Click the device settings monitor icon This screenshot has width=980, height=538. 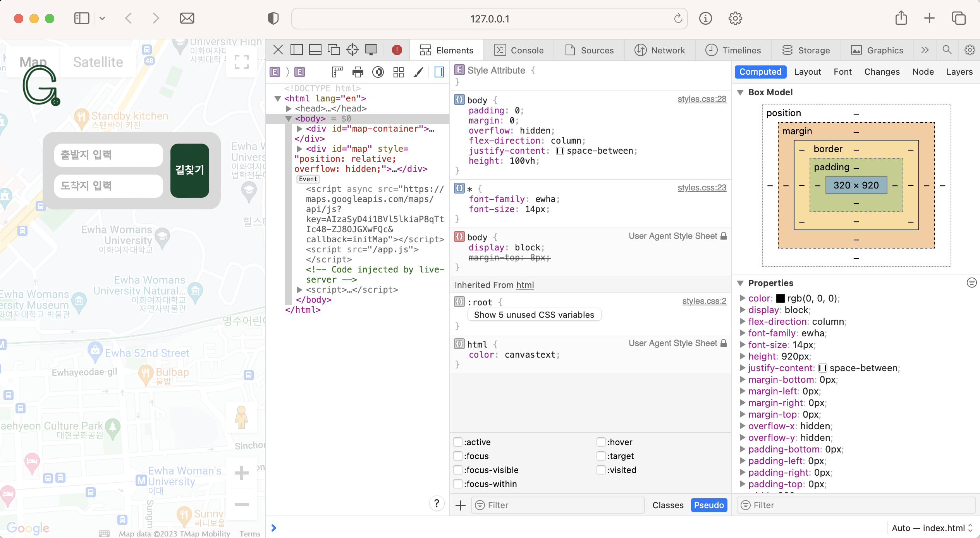(371, 50)
